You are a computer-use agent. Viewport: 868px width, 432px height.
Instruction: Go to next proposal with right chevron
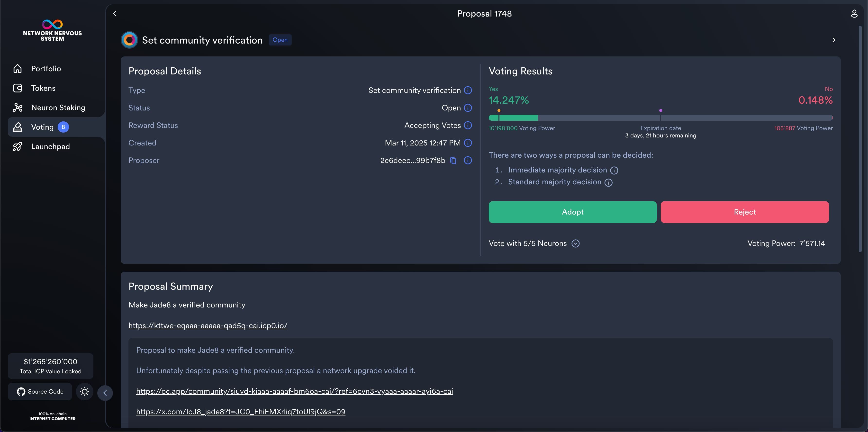click(834, 40)
